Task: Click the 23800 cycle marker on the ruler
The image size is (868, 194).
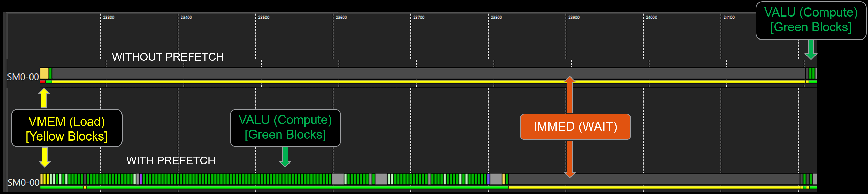Action: [x=496, y=17]
